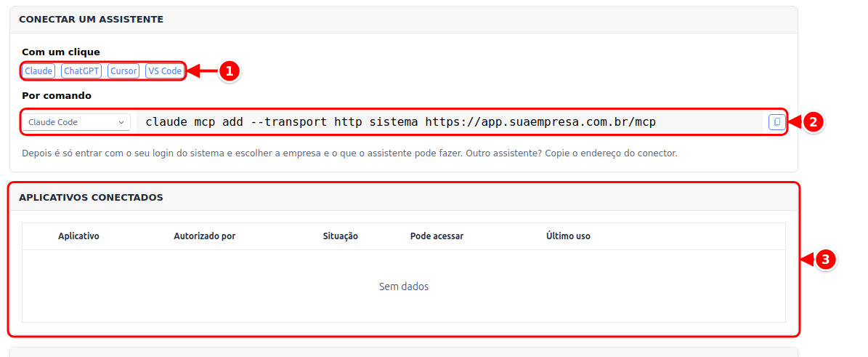This screenshot has height=357, width=868.
Task: Select the claude mcp add command text
Action: (x=401, y=122)
